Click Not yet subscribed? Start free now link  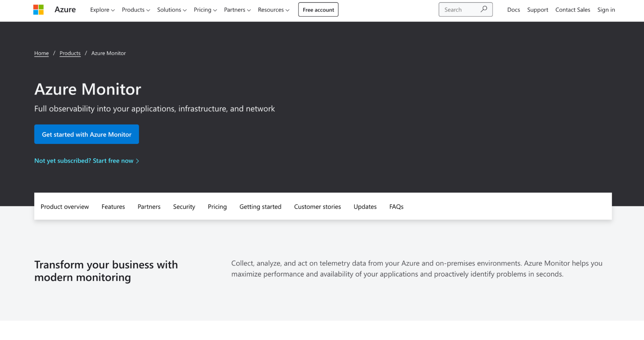(87, 161)
